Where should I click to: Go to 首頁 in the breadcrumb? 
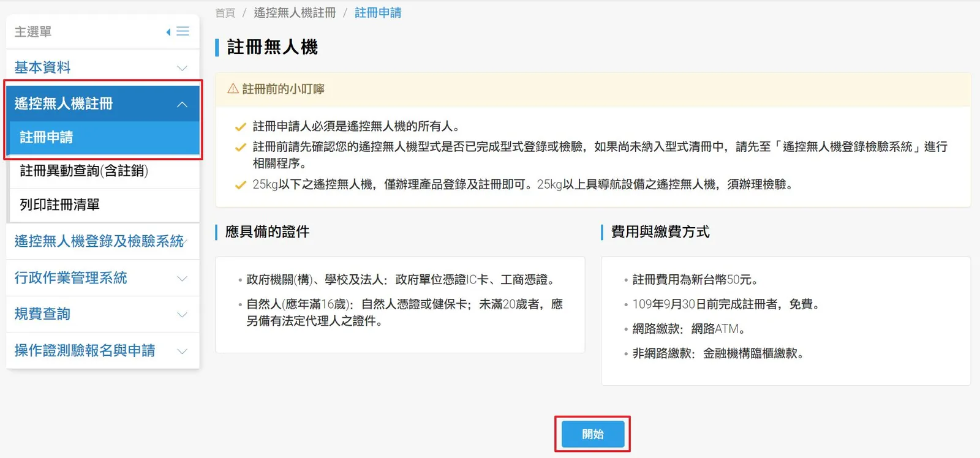tap(225, 13)
